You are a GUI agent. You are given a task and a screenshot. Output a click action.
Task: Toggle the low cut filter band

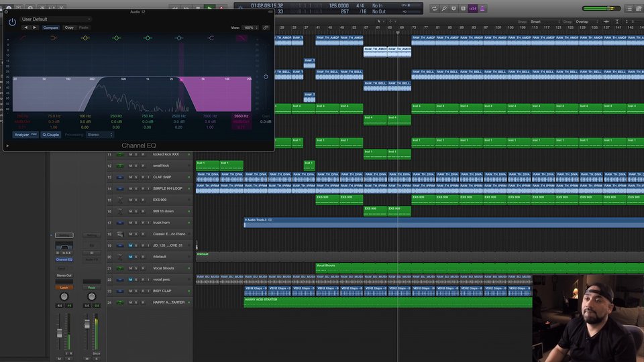point(23,38)
